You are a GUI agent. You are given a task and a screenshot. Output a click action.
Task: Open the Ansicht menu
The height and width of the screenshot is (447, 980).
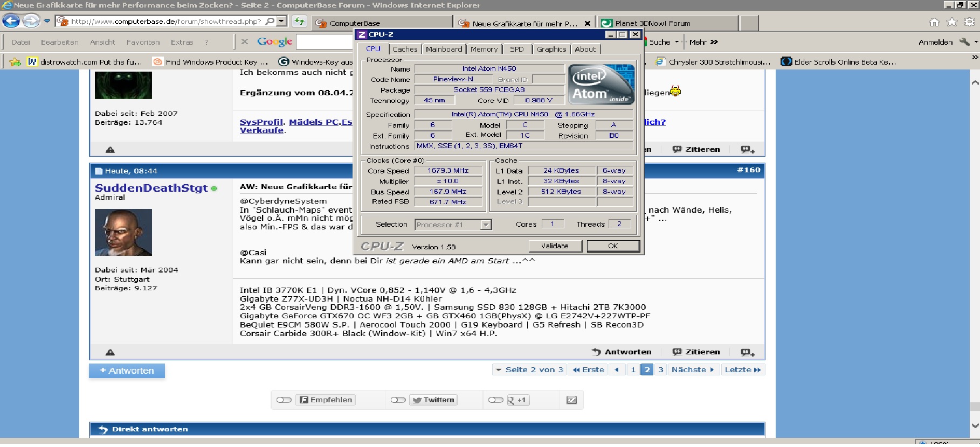point(102,42)
